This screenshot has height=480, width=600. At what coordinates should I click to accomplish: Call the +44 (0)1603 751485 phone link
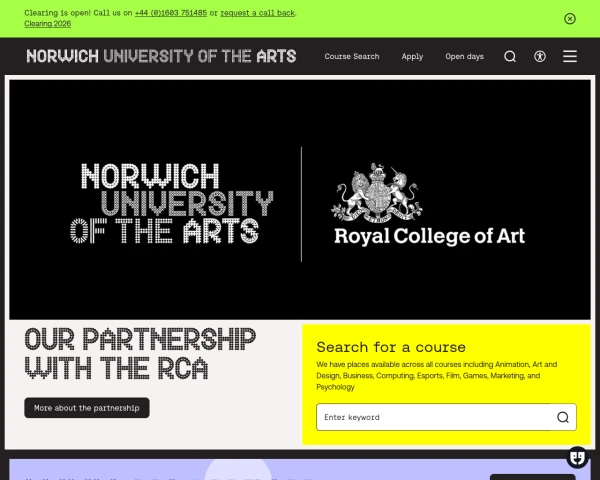171,13
